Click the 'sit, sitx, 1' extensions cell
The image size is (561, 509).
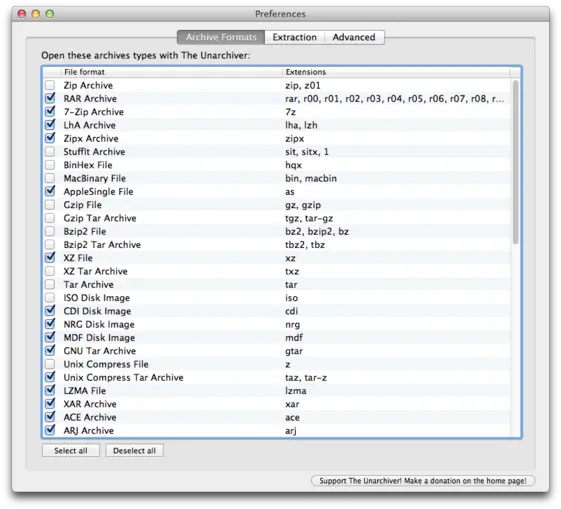[307, 152]
